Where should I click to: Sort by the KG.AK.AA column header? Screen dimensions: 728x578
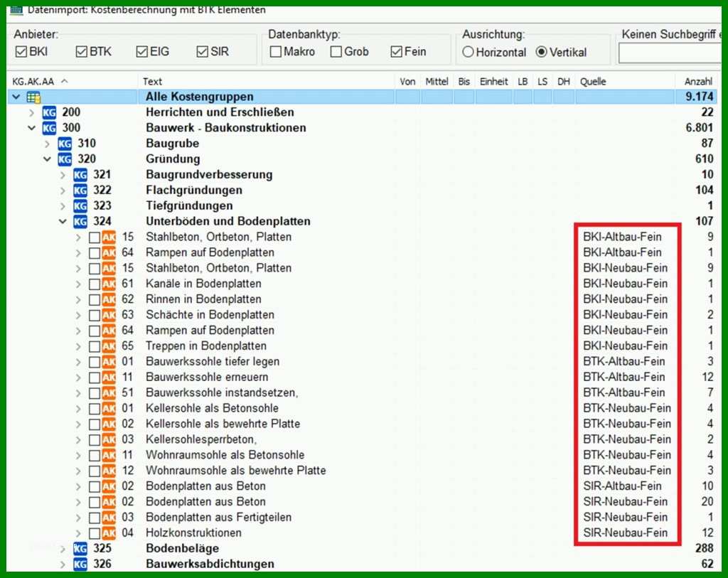[x=33, y=82]
